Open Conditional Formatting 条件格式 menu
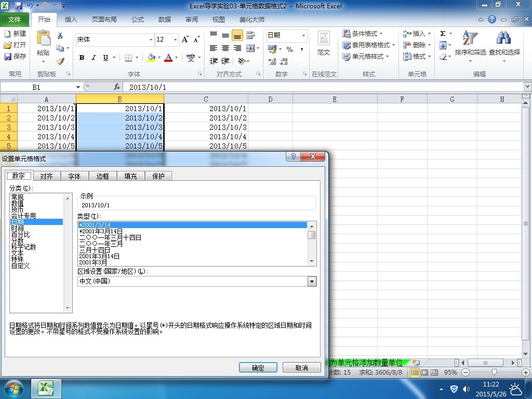 click(x=363, y=34)
